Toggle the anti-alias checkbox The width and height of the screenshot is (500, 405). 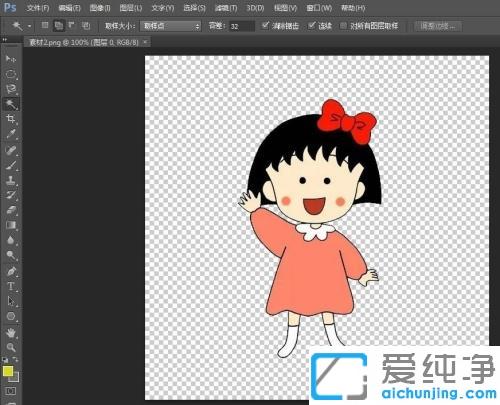(265, 25)
